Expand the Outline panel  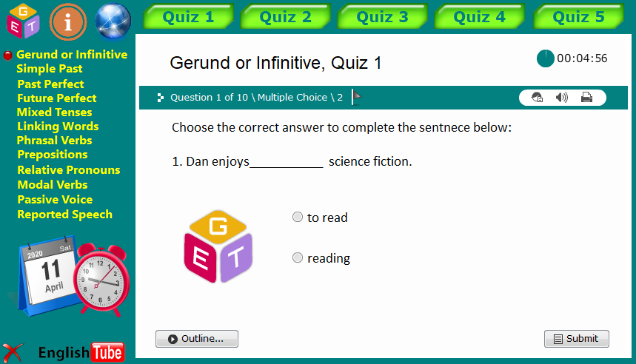(197, 339)
